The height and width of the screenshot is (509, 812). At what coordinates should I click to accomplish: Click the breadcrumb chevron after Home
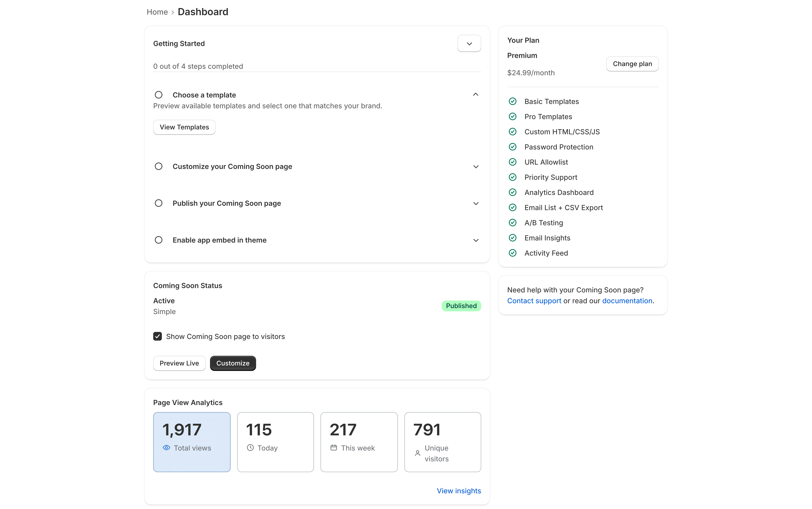click(x=173, y=12)
